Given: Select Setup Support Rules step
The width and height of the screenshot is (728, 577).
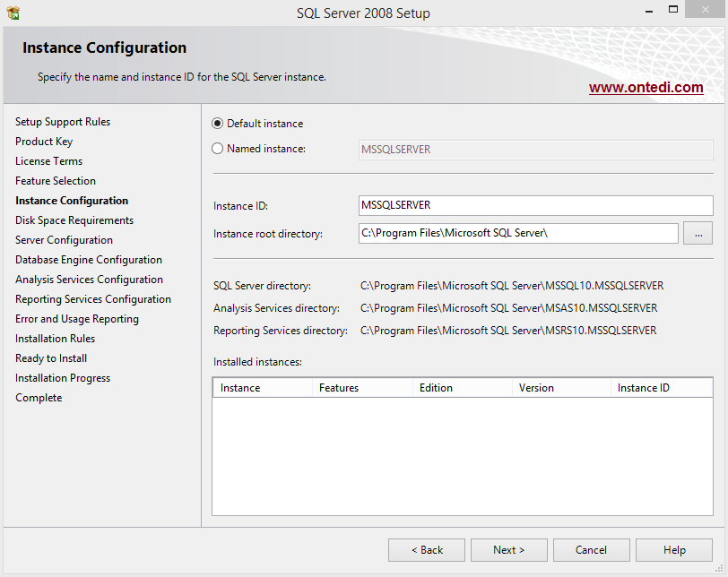Looking at the screenshot, I should click(63, 122).
